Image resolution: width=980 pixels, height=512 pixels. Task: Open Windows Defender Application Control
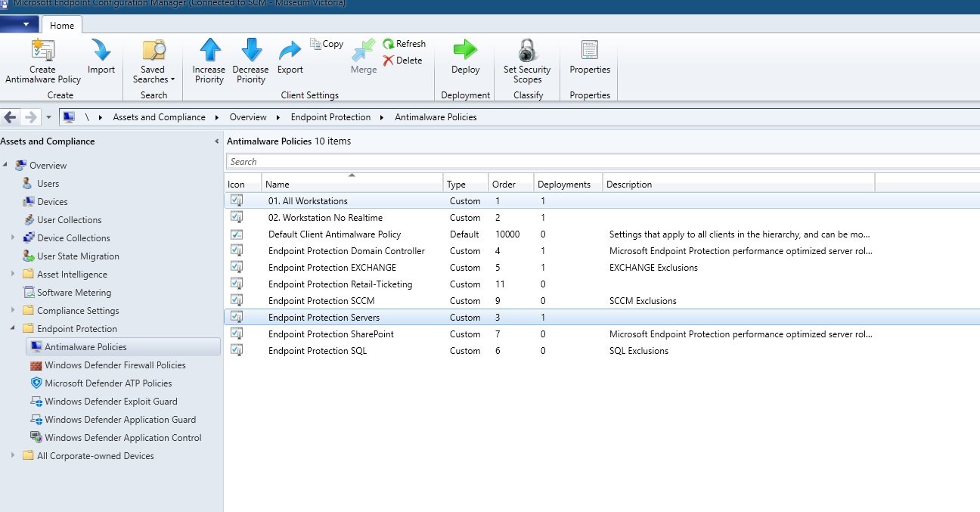pos(123,438)
